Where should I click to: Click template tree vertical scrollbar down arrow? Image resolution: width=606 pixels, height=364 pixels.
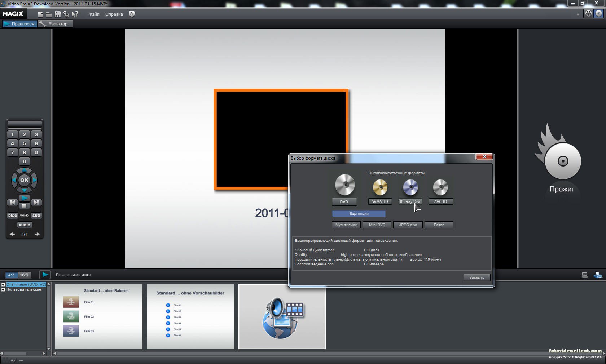point(49,349)
